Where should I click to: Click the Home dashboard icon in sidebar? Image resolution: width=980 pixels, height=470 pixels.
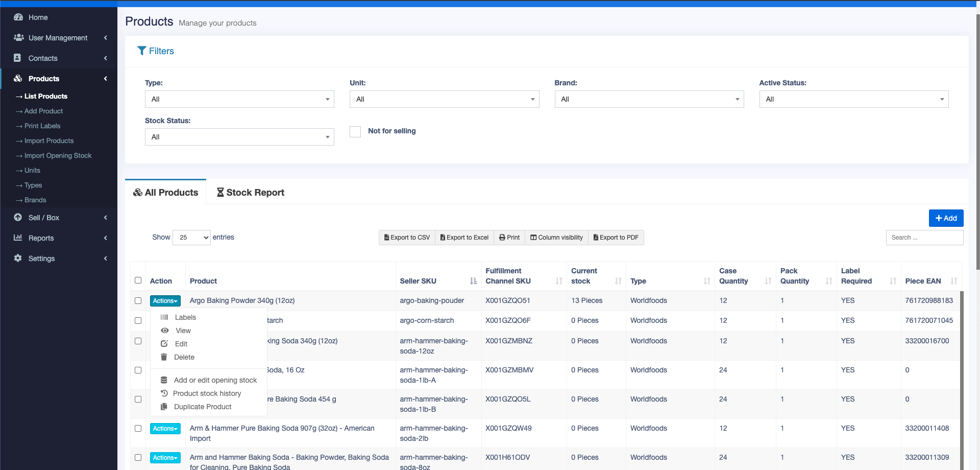point(18,17)
